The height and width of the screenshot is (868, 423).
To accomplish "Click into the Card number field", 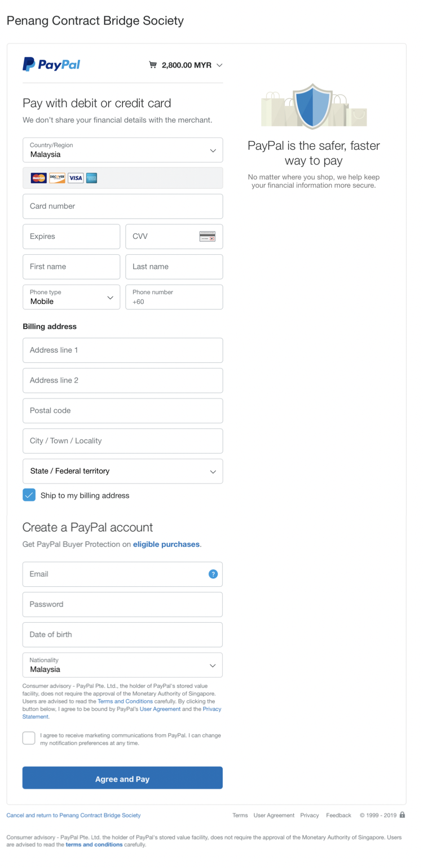I will coord(122,206).
